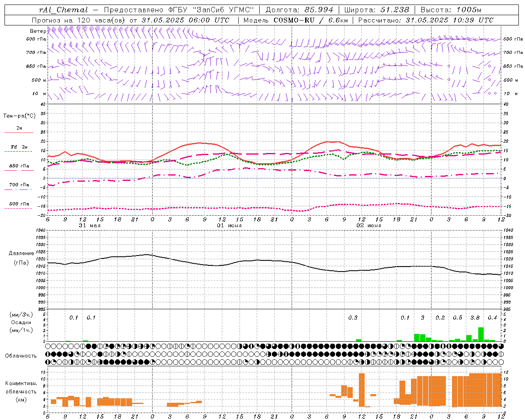The width and height of the screenshot is (525, 420).
Task: Click the '0.2' precipitation amount value
Action: [440, 318]
